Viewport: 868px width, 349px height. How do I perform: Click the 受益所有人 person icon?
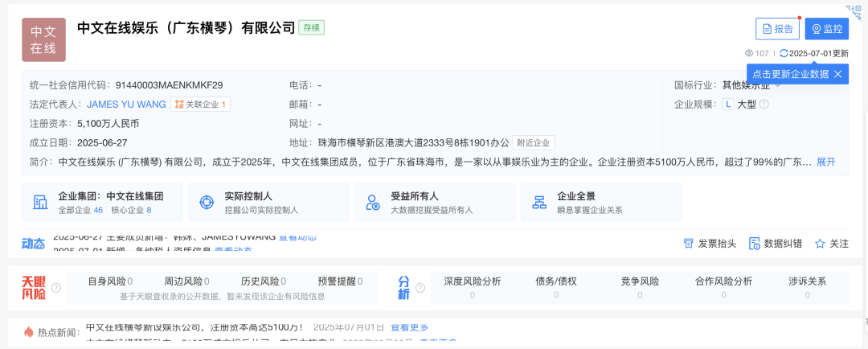tap(373, 202)
